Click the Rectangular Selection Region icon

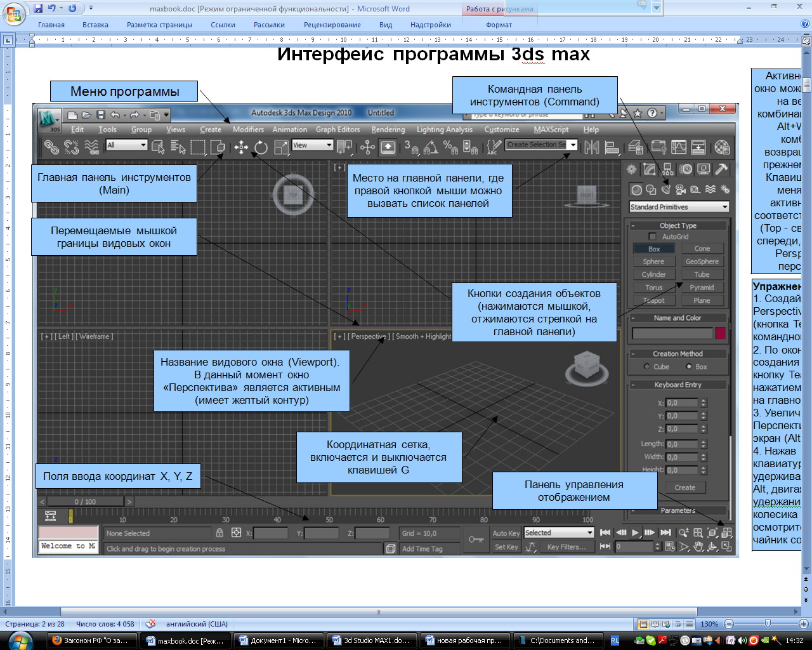[x=199, y=147]
